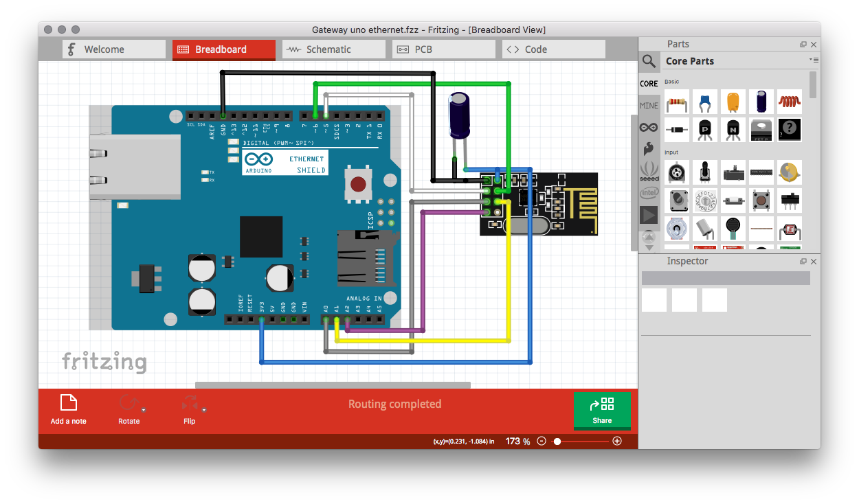Viewport: 859px width, 504px height.
Task: Switch to the Welcome tab
Action: coord(114,49)
